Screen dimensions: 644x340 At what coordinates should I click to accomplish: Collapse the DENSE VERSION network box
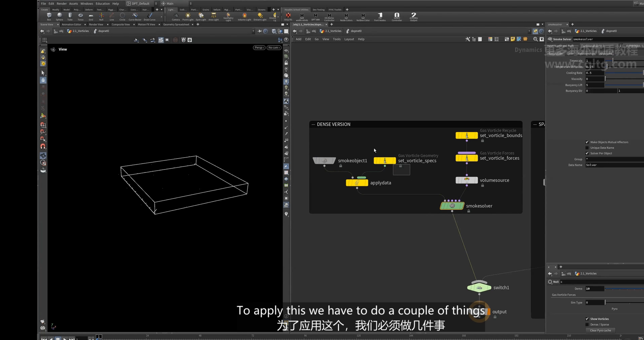tap(313, 125)
